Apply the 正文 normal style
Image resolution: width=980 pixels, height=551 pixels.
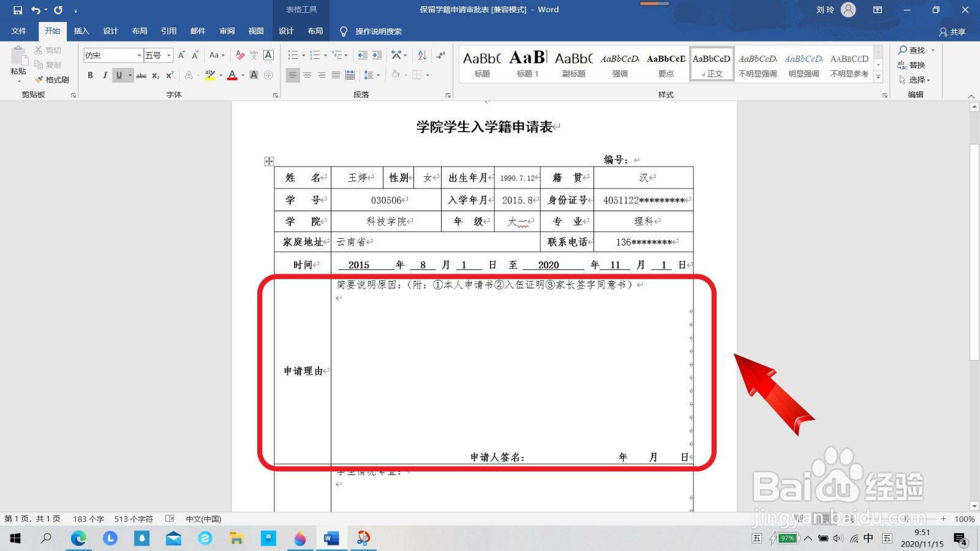pos(712,64)
